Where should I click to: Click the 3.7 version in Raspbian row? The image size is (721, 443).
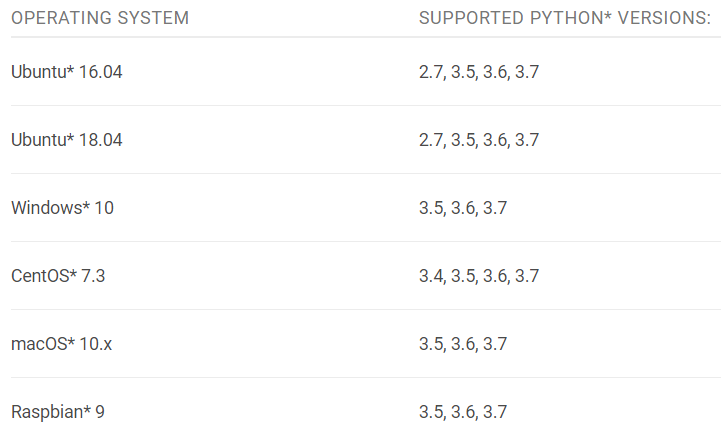pyautogui.click(x=495, y=412)
